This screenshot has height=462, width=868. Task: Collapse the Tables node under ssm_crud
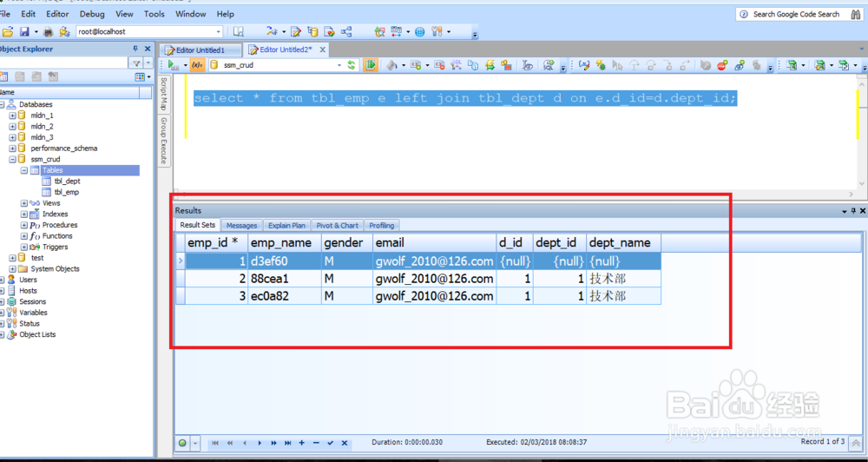tap(23, 170)
